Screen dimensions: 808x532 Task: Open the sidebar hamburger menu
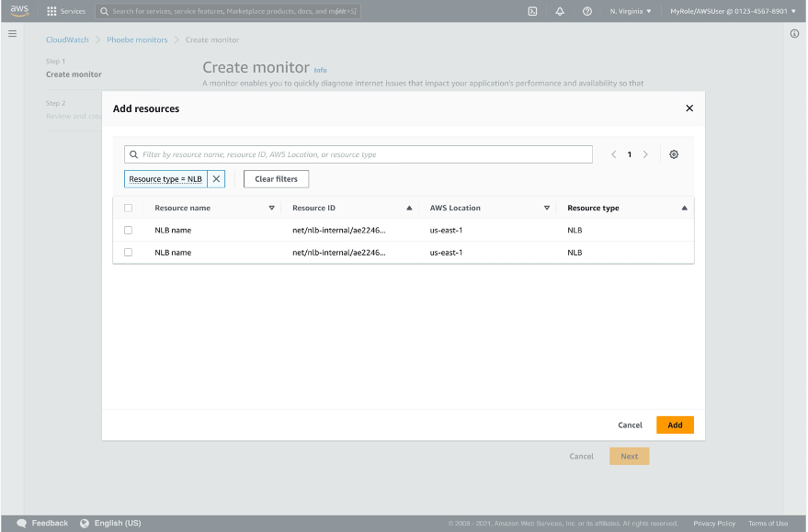[x=12, y=33]
